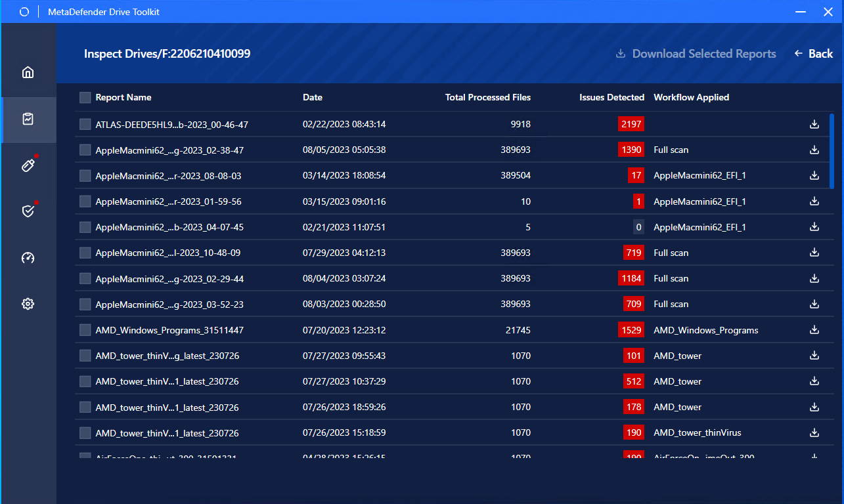Screen dimensions: 844x504
Task: Open the Reports clipboard sidebar icon
Action: coord(28,119)
